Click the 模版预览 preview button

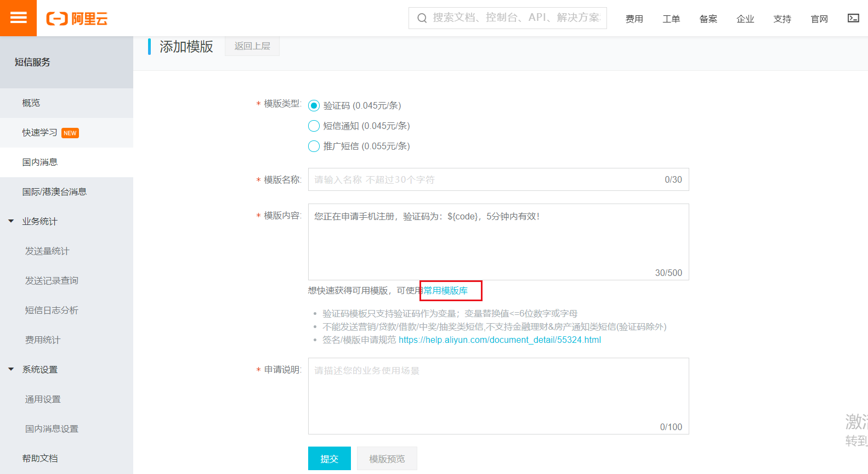point(387,459)
